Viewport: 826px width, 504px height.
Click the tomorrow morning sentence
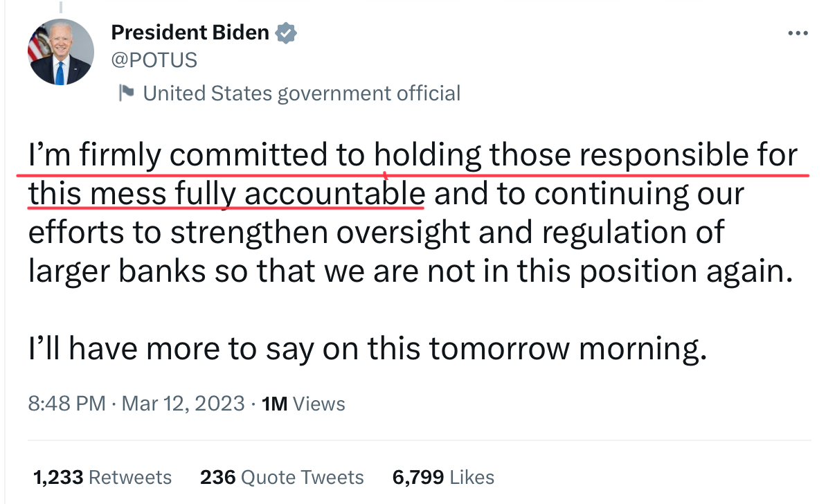click(367, 349)
